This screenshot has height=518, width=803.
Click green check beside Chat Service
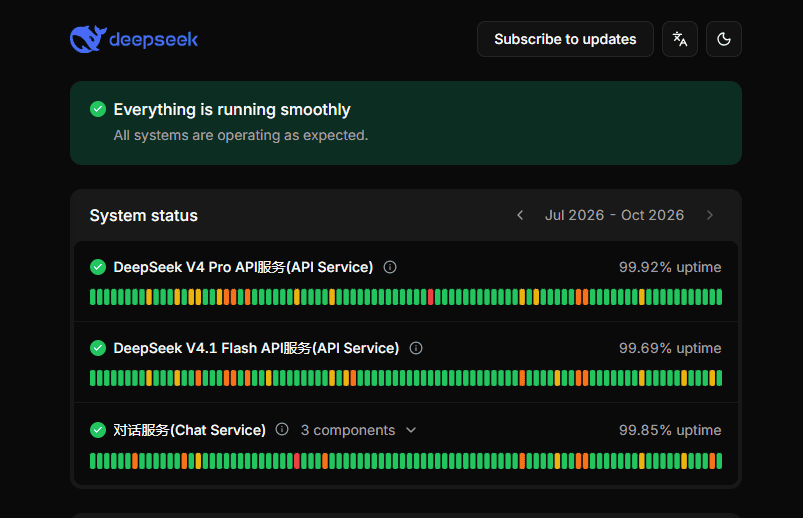tap(98, 430)
